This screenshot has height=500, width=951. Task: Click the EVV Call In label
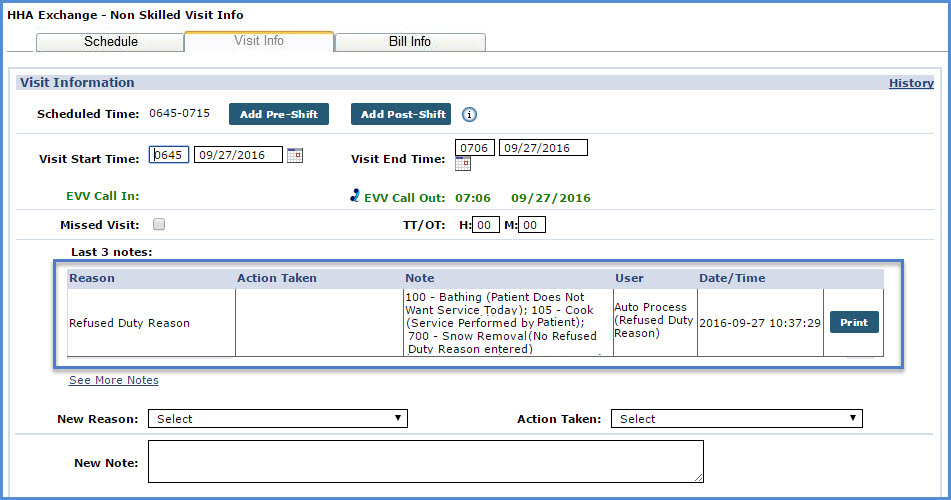tap(102, 196)
